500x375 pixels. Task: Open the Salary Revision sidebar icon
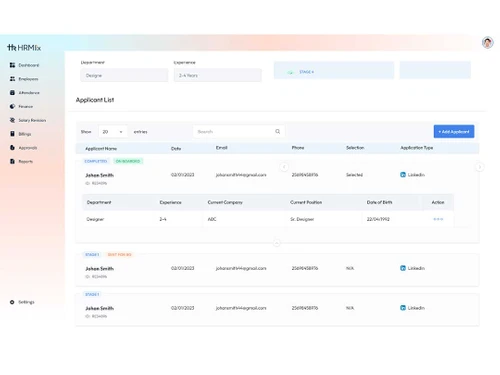(12, 120)
